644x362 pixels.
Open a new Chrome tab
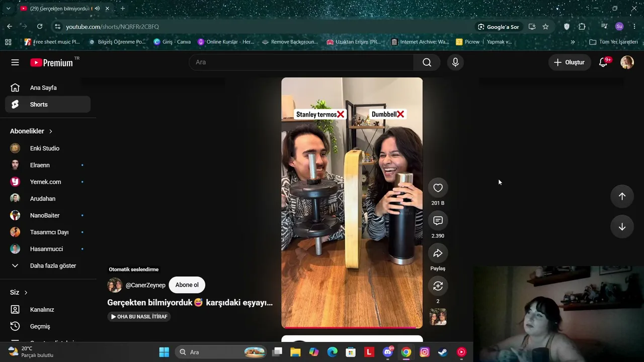coord(122,9)
